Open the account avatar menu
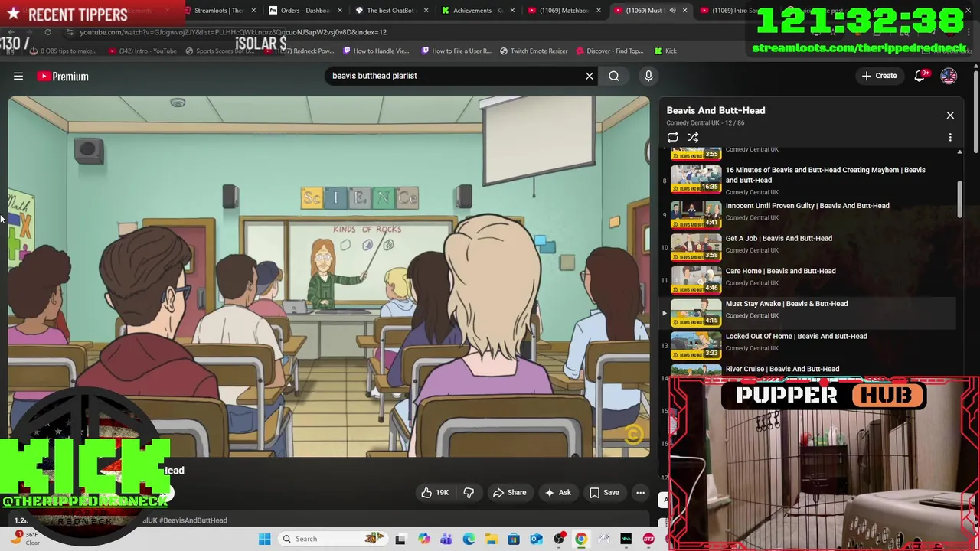This screenshot has height=551, width=980. (949, 76)
